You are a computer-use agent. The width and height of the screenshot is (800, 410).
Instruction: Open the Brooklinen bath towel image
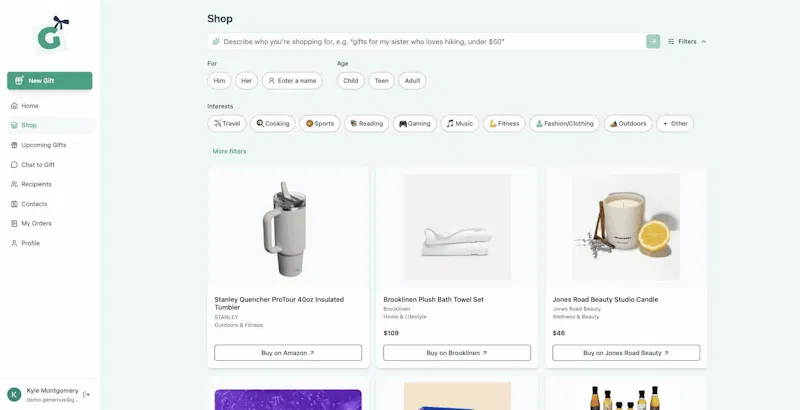click(x=457, y=227)
